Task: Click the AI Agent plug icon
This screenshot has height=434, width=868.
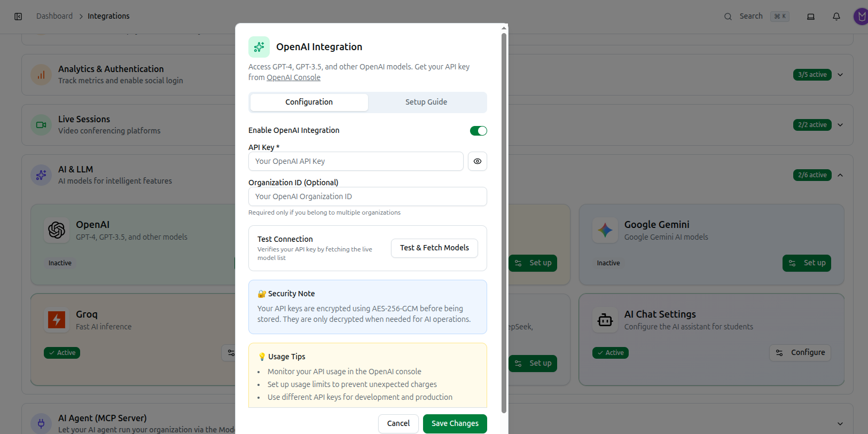Action: point(41,424)
